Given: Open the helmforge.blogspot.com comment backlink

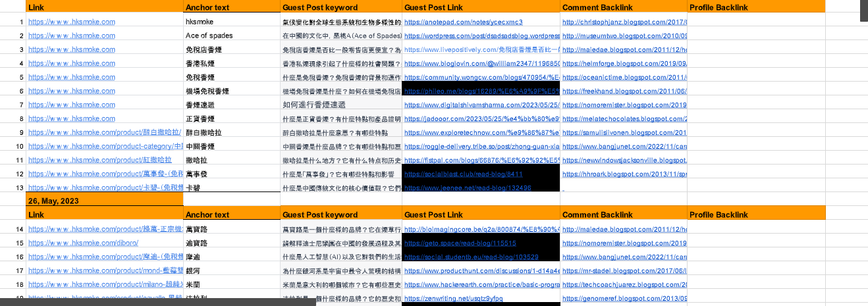Looking at the screenshot, I should coord(624,63).
